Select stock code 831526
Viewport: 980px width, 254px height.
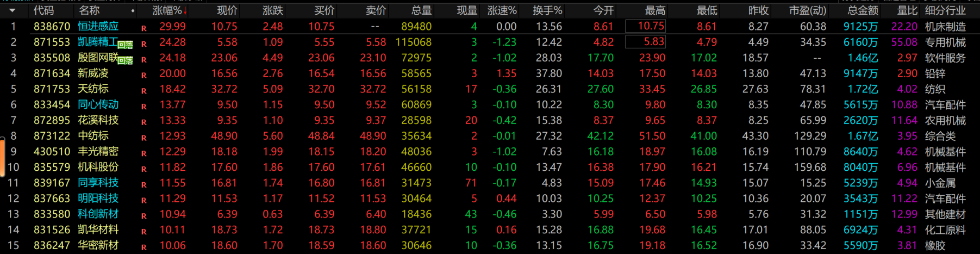(52, 230)
